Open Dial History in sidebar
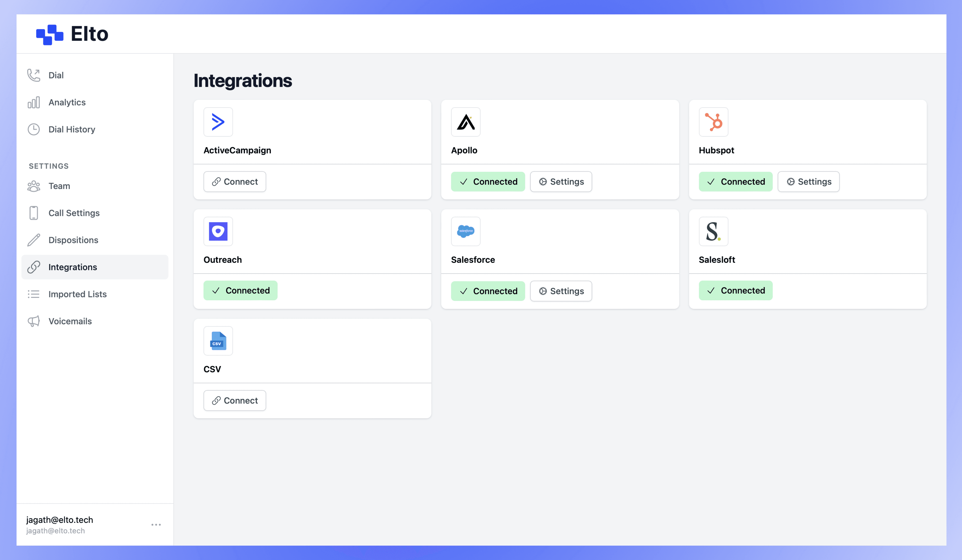The image size is (962, 560). 71,129
